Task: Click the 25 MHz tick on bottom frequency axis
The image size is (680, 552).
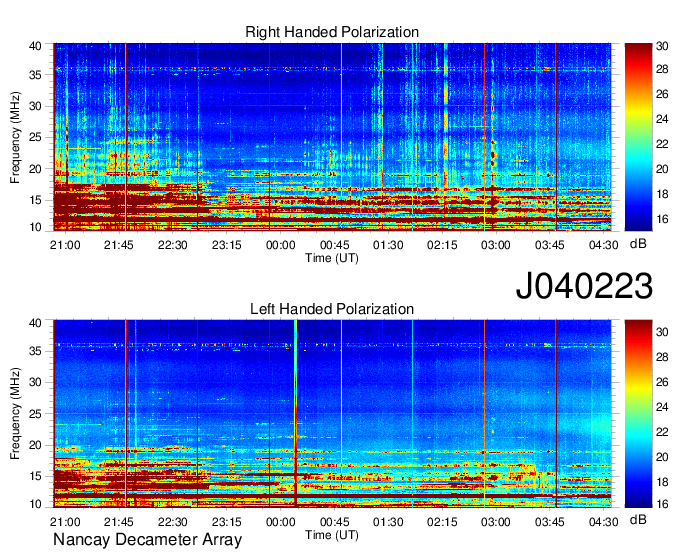Action: click(x=35, y=414)
